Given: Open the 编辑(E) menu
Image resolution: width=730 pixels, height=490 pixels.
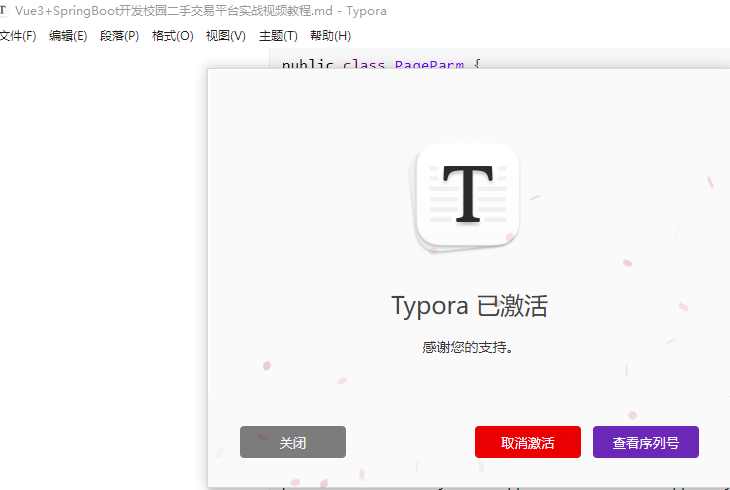Looking at the screenshot, I should 68,36.
